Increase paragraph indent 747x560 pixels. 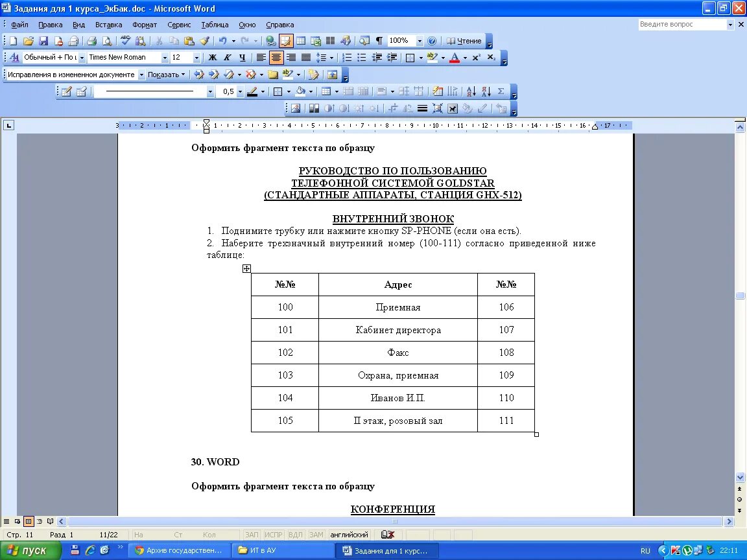click(392, 58)
